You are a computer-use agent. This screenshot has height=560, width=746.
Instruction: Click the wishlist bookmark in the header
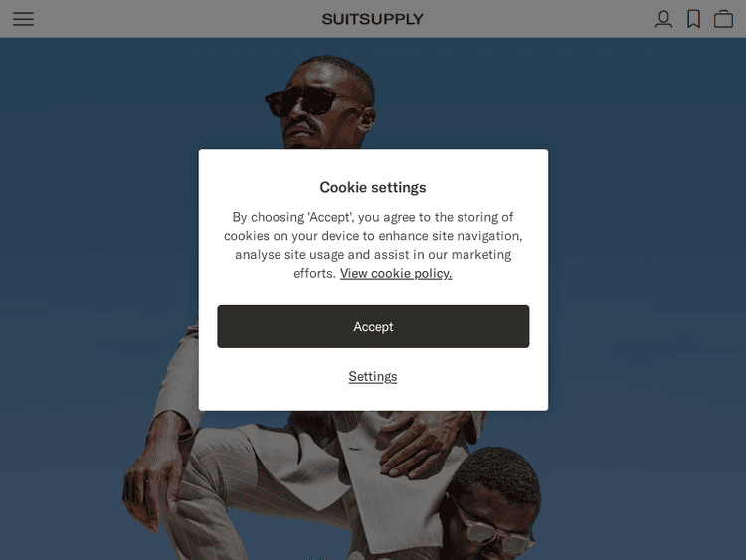coord(693,19)
